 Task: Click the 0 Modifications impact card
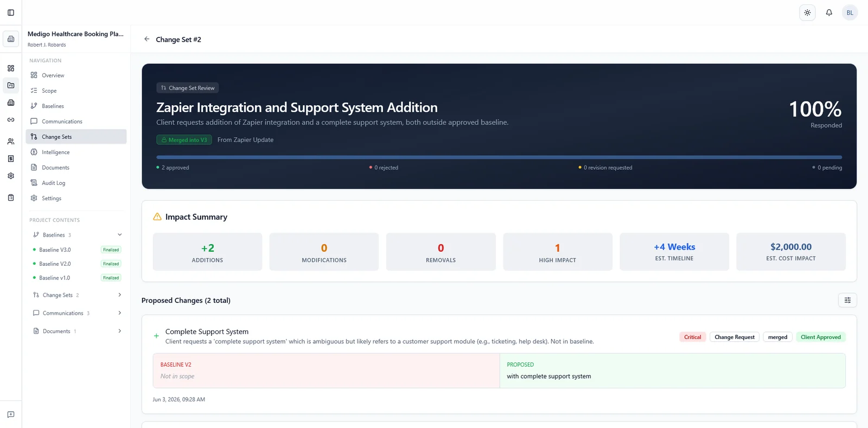click(324, 252)
